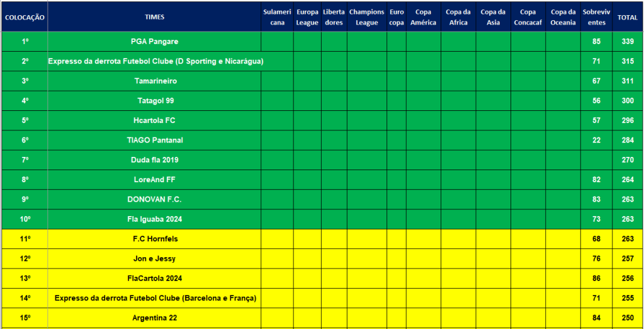The image size is (644, 329).
Task: Click the PGA Pangare team cell
Action: 154,42
